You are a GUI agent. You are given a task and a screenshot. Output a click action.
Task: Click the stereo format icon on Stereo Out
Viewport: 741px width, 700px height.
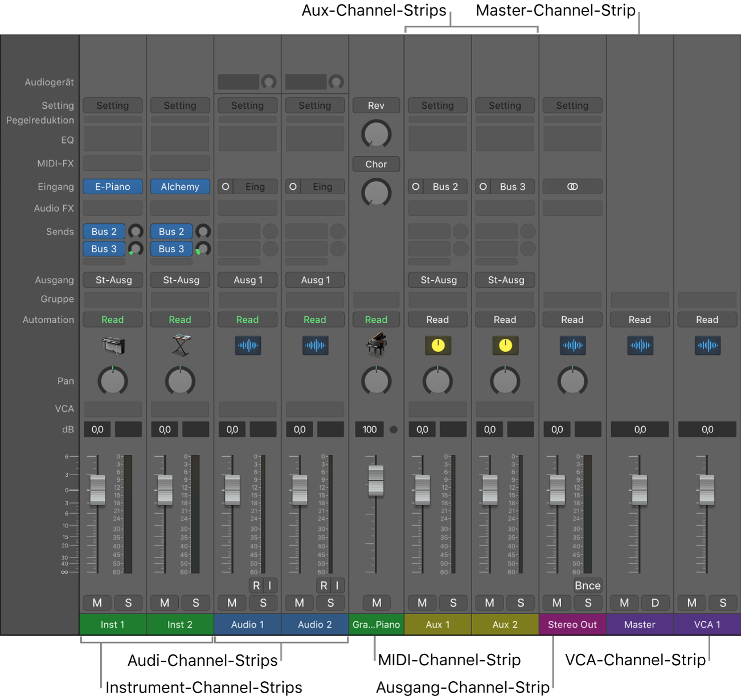point(572,187)
